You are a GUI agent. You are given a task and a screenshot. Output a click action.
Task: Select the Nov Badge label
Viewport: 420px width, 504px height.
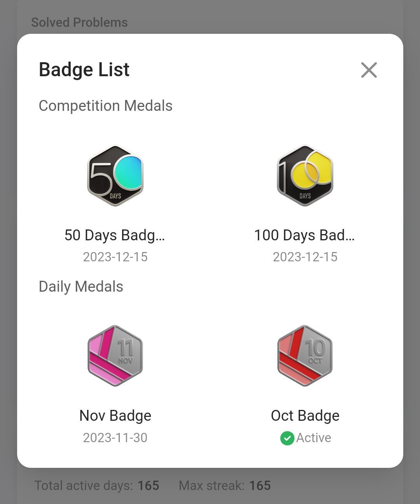pyautogui.click(x=115, y=416)
